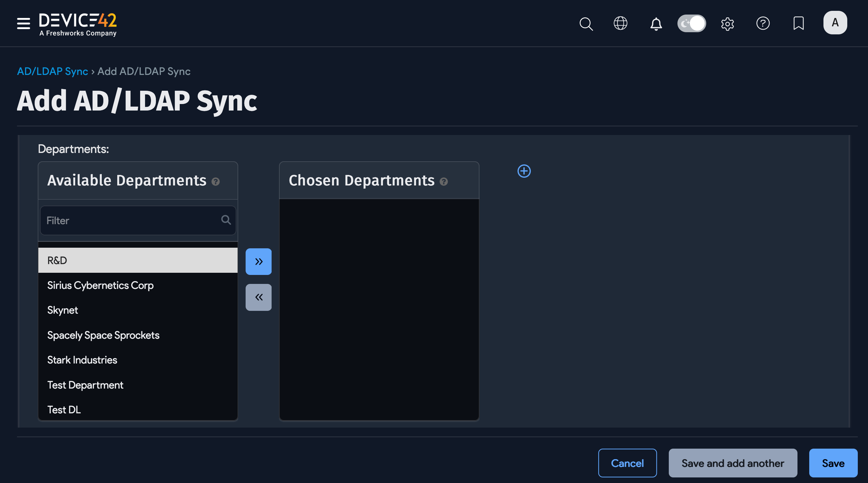Click help icon beside Available Departments
The height and width of the screenshot is (483, 868).
pos(216,182)
